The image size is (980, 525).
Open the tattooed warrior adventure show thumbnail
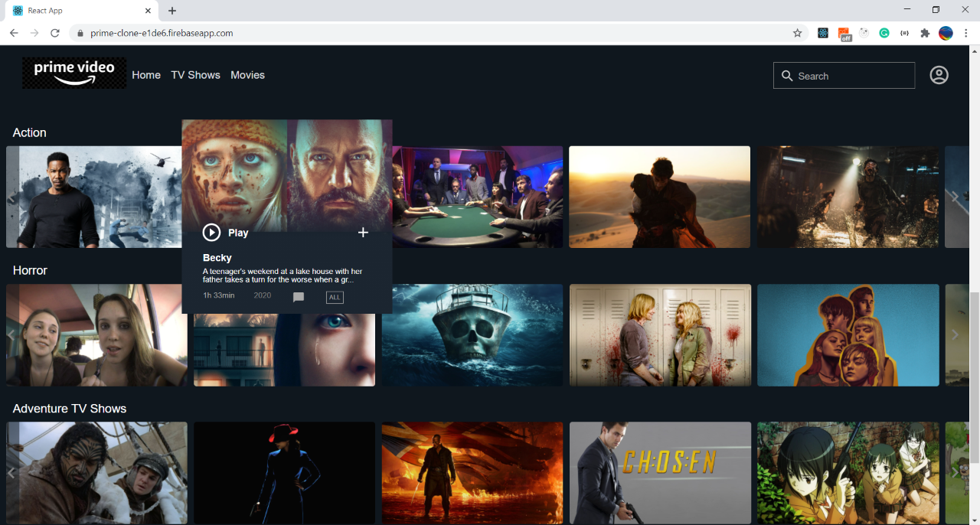pos(96,473)
